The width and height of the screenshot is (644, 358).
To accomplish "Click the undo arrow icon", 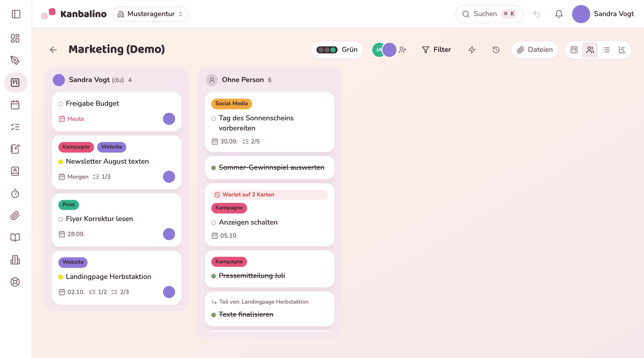I will coord(537,14).
